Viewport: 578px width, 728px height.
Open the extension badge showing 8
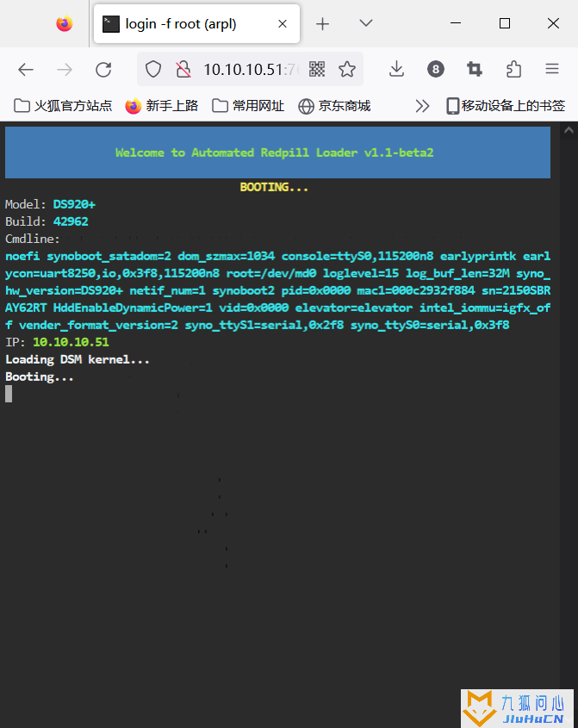436,69
